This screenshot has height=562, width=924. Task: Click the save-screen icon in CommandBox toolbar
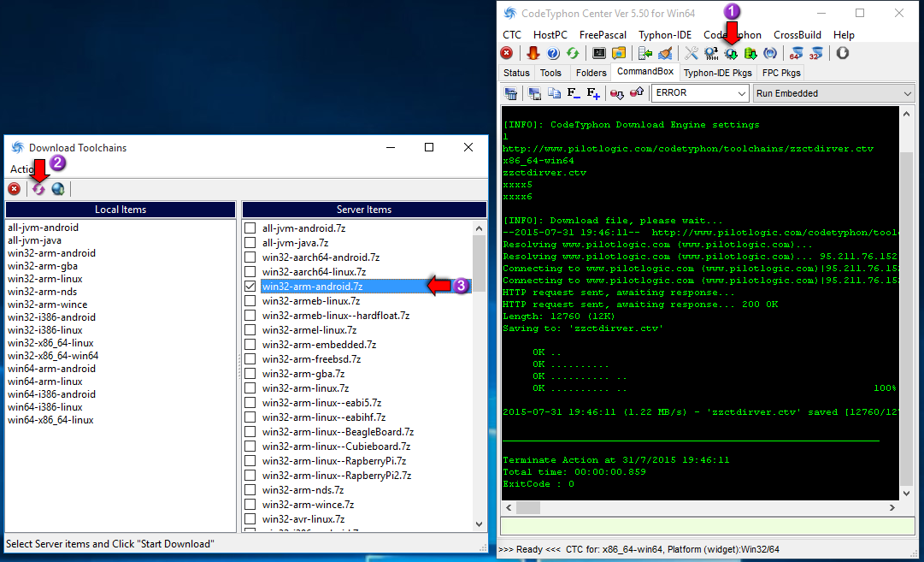[534, 93]
